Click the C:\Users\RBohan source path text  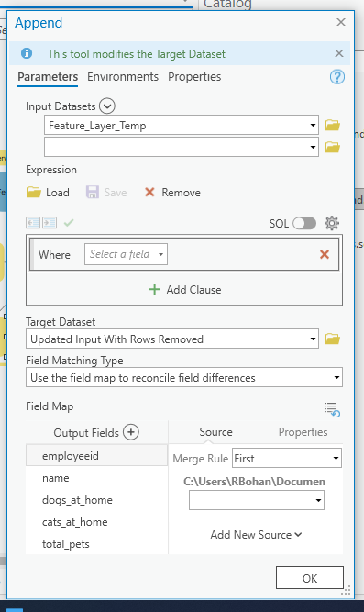tap(254, 482)
